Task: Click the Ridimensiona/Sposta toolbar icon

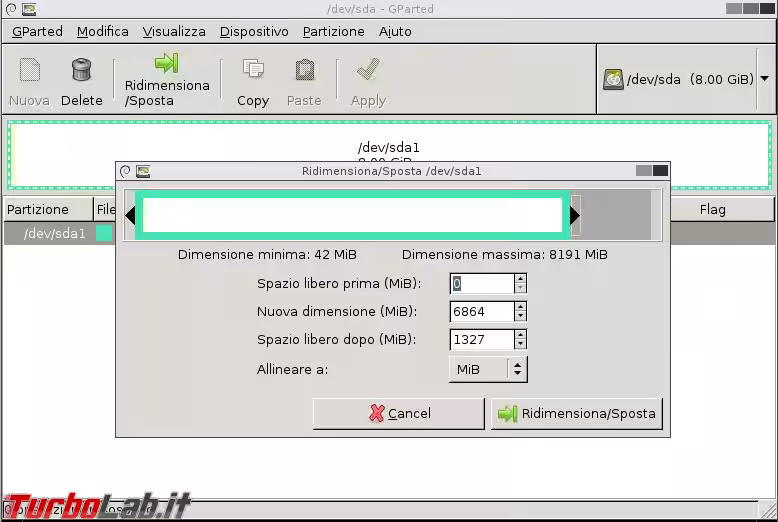Action: tap(166, 65)
